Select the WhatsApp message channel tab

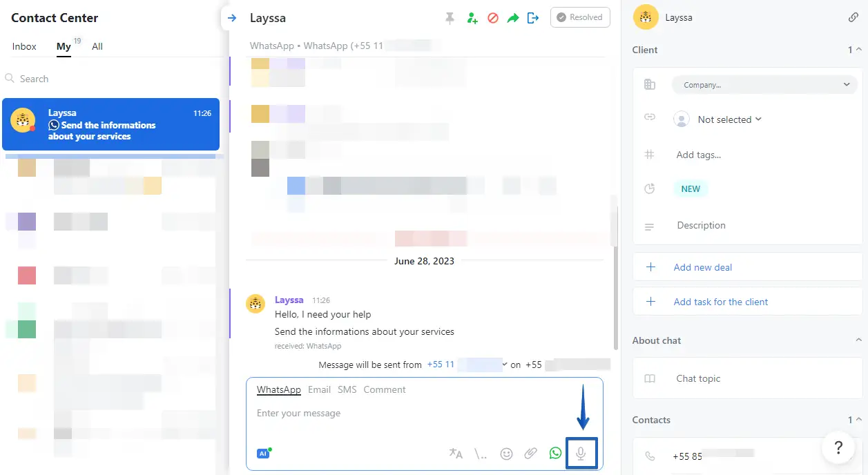click(279, 389)
